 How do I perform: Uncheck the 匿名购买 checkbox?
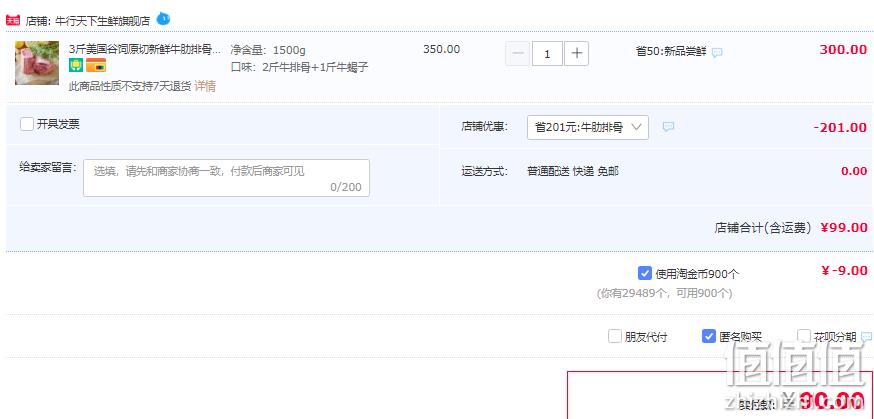point(708,336)
